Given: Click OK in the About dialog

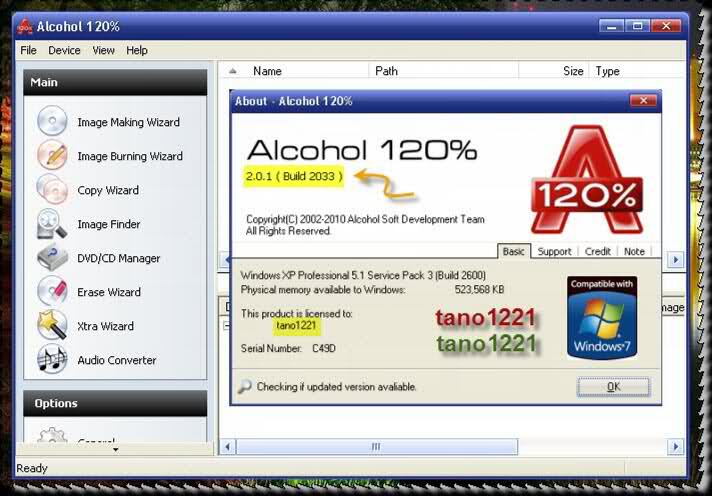Looking at the screenshot, I should (x=613, y=387).
